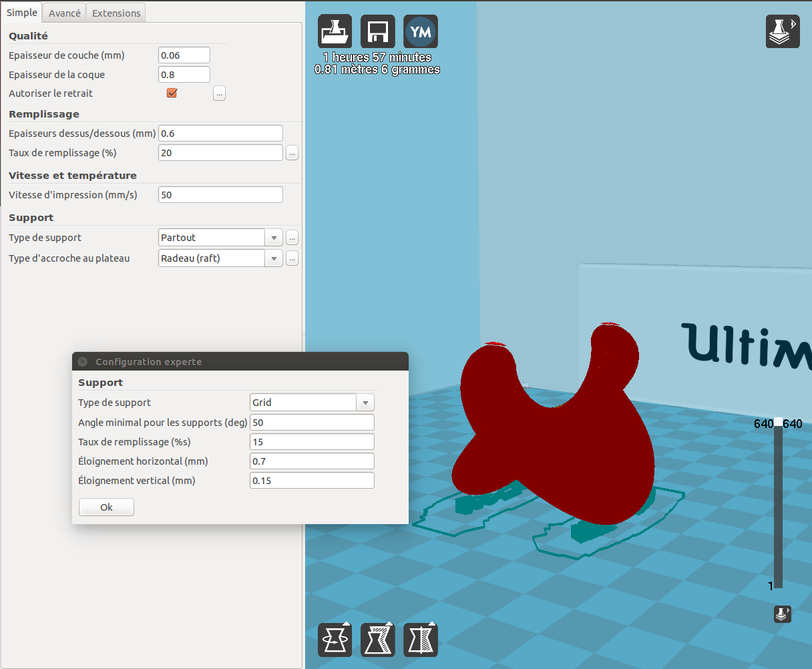
Task: Click the Epaisseur de la coque field
Action: (184, 75)
